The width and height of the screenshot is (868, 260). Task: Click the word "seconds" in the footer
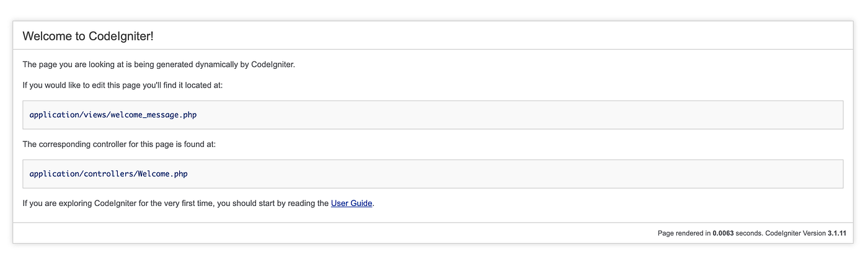click(x=748, y=233)
